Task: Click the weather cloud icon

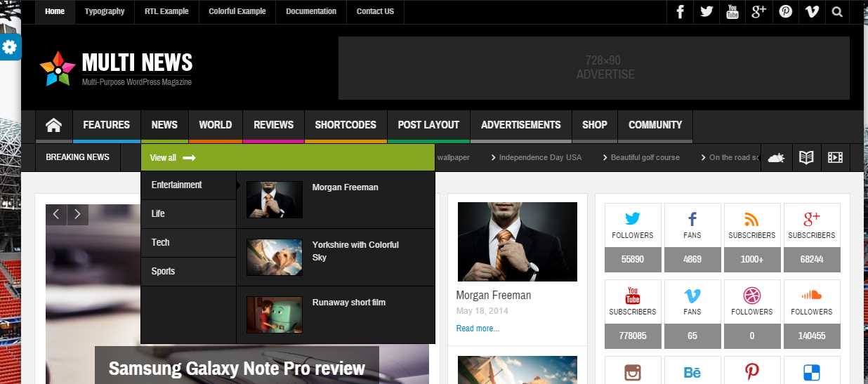Action: [x=776, y=157]
